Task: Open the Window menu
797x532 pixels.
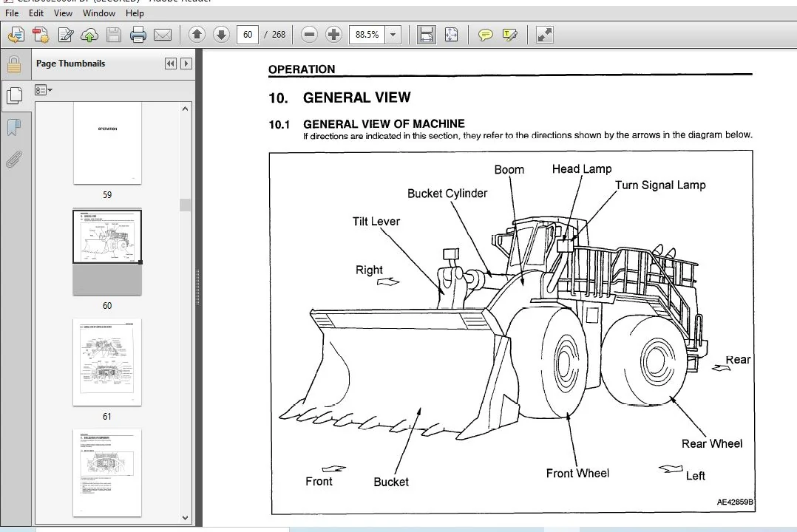Action: pos(98,13)
